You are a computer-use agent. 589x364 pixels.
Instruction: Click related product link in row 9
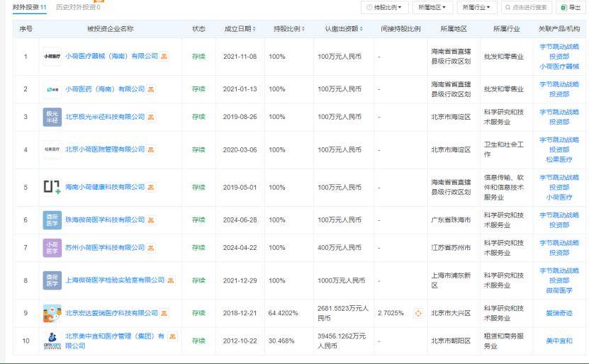[559, 313]
